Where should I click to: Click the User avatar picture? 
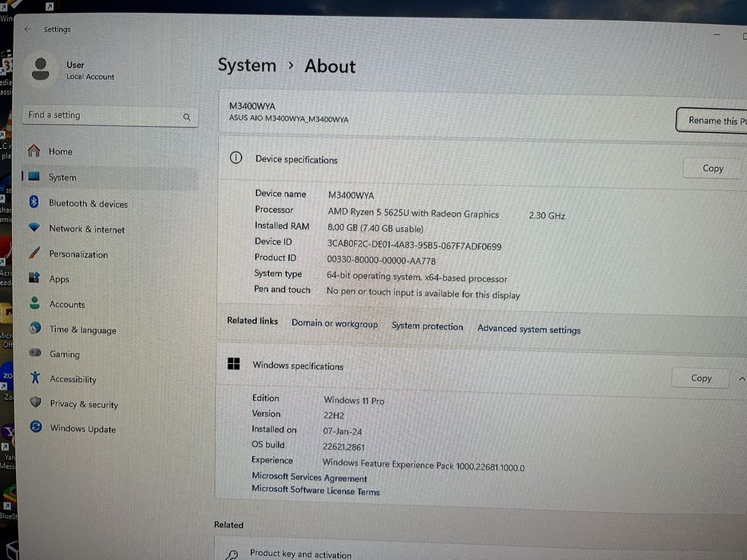coord(41,69)
